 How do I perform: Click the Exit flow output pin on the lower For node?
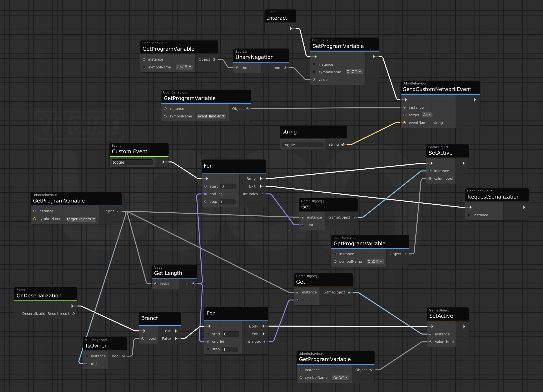(263, 334)
